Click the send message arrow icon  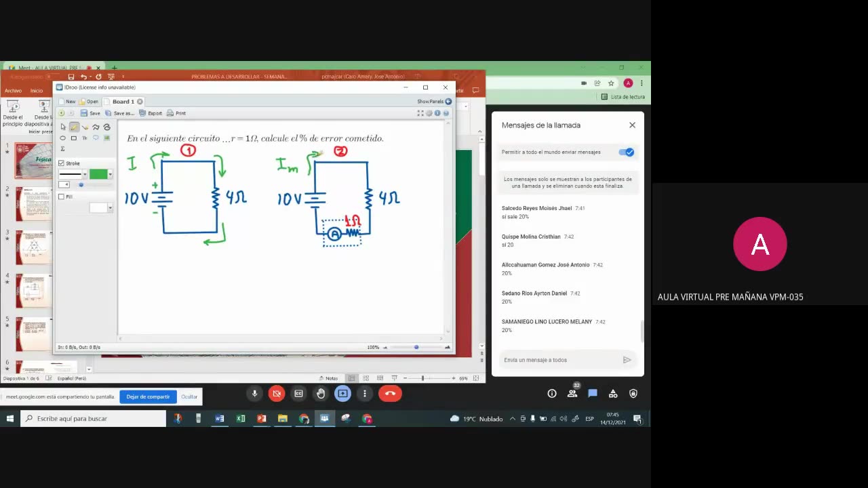627,360
